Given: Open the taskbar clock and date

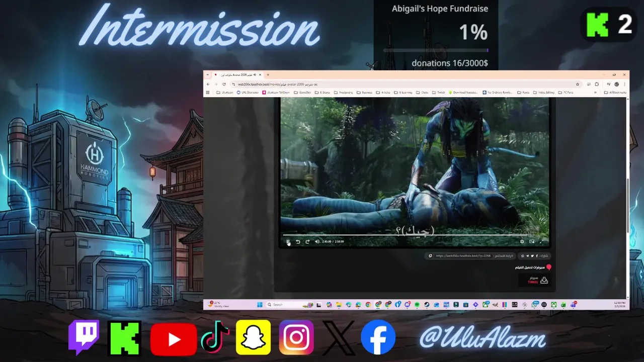Looking at the screenshot, I should point(619,305).
